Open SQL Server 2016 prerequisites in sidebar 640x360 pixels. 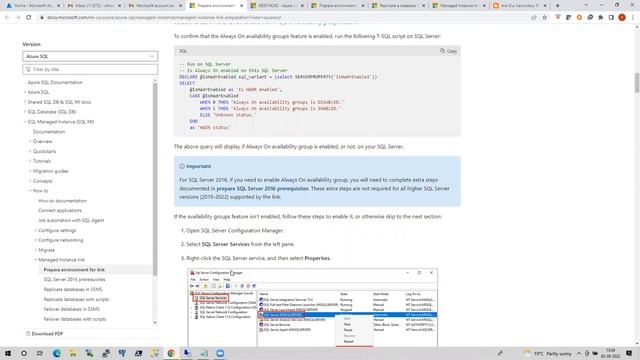(x=74, y=280)
